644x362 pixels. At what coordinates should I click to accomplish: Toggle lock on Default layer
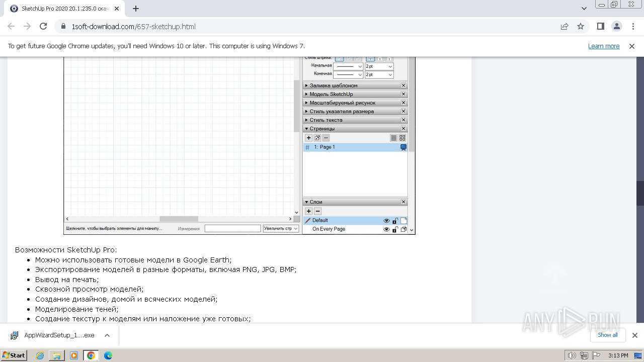395,221
